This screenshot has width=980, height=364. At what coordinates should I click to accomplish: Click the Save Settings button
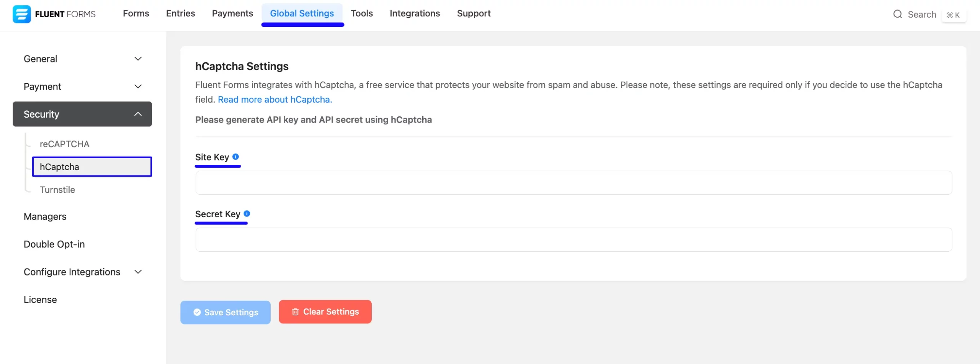click(x=225, y=312)
